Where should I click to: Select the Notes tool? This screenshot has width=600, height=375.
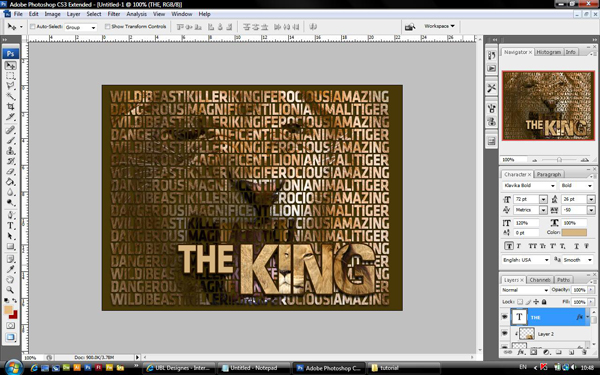[x=10, y=259]
